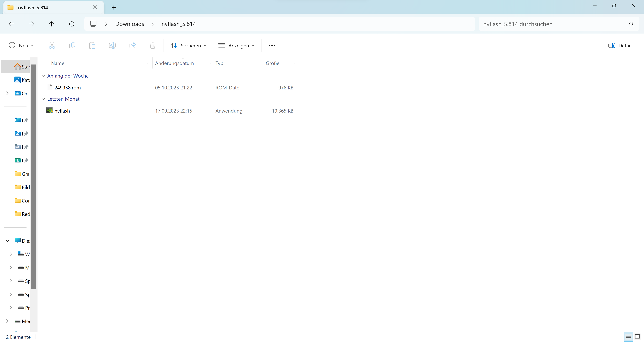Screen dimensions: 644x342
Task: Click the PC icon in address bar
Action: (x=93, y=24)
